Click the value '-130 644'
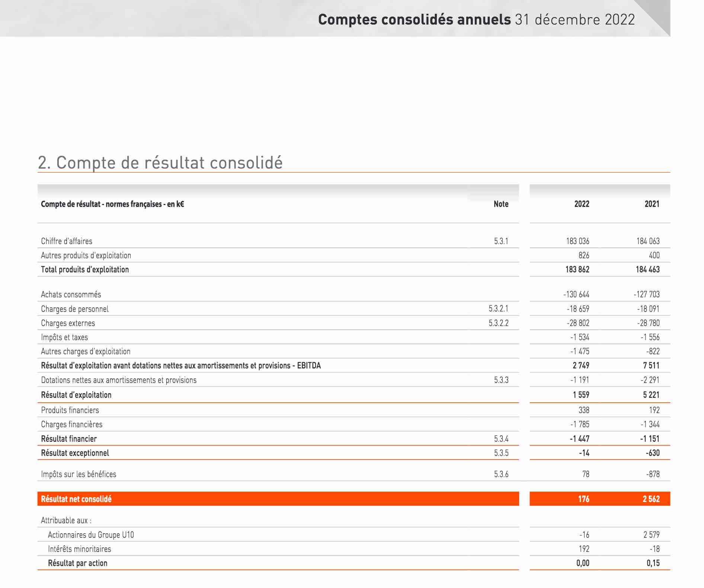Viewport: 704px width, 588px height. pos(576,294)
